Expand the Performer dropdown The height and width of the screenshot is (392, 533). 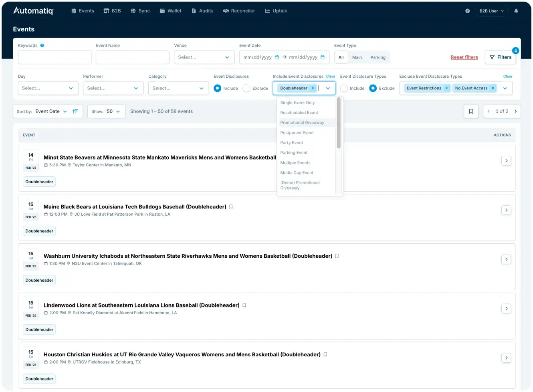coord(113,88)
